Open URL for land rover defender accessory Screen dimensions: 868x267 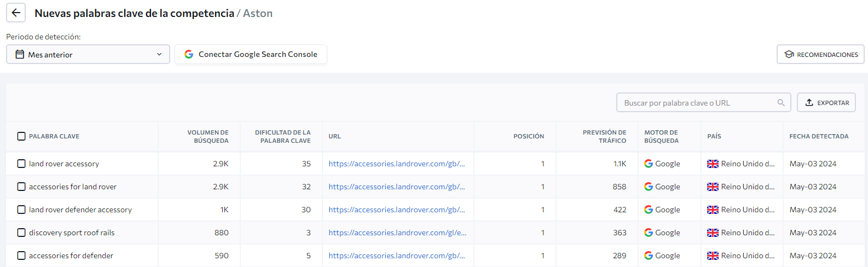[x=397, y=210]
